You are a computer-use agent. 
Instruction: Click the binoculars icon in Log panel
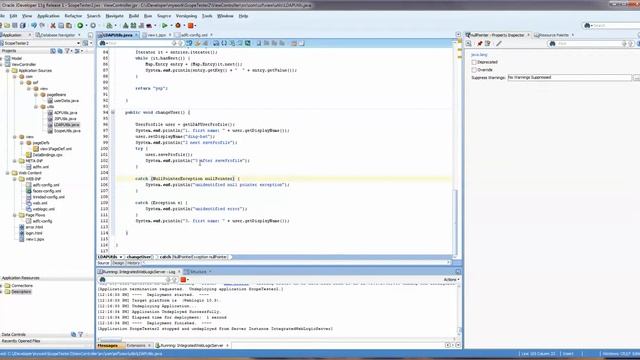(x=102, y=280)
